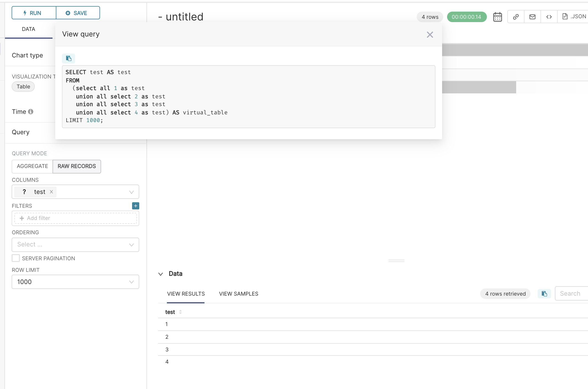Copy permalink via link icon

516,17
